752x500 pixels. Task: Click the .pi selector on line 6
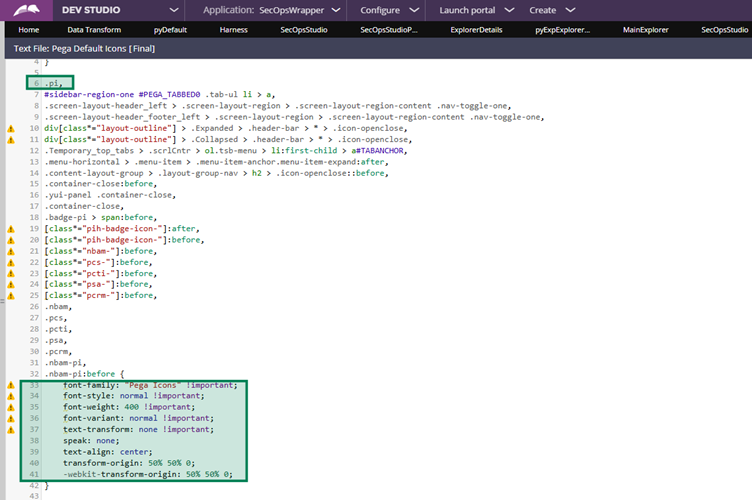53,83
